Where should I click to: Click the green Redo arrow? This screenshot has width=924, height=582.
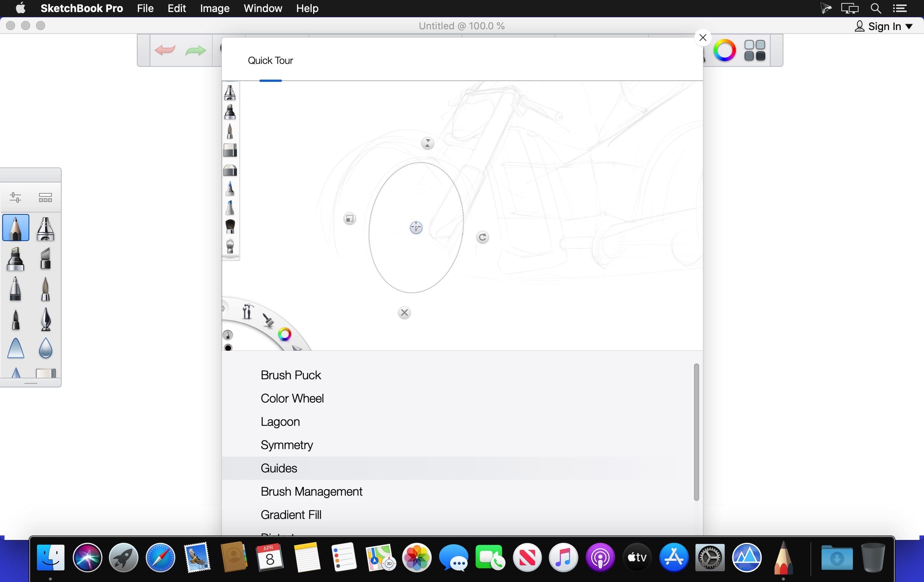pos(195,50)
